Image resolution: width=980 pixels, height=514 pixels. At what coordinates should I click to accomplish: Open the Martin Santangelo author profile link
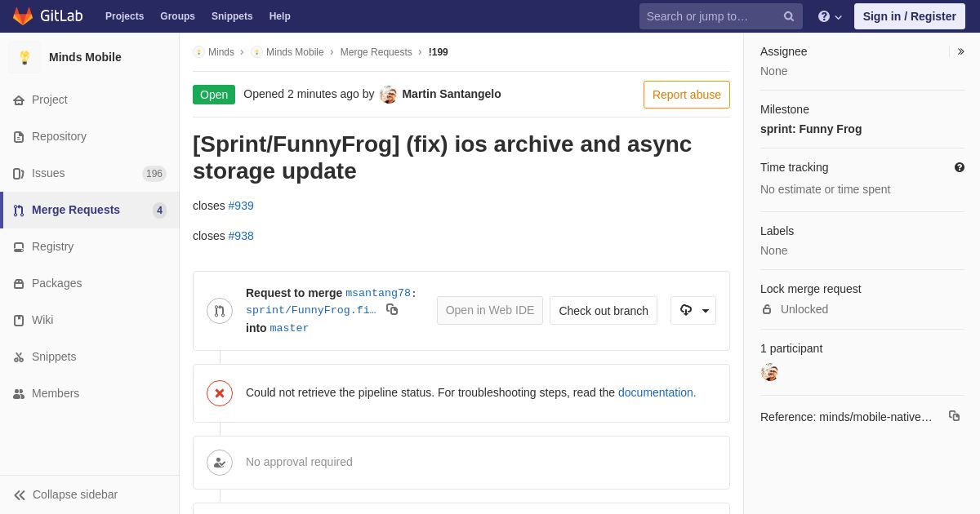coord(452,94)
